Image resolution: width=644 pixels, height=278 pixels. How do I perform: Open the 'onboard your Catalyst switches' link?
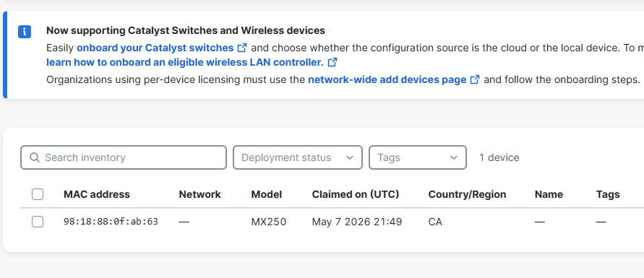coord(155,48)
